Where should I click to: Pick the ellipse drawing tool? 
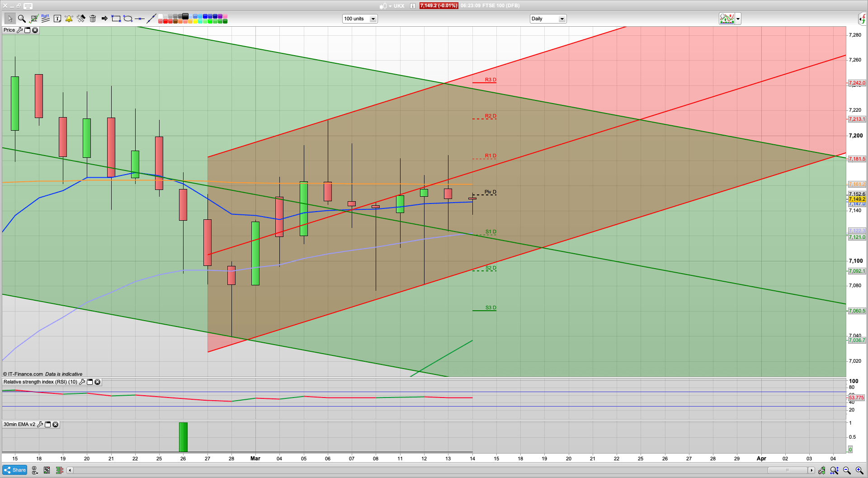(128, 19)
